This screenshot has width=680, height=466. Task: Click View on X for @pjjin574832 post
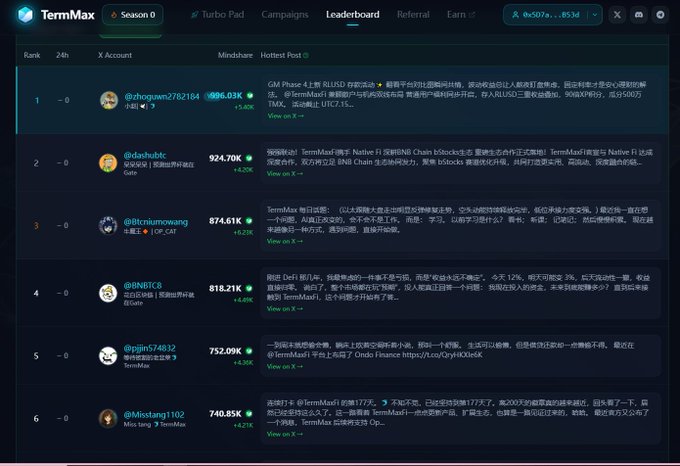click(x=285, y=366)
